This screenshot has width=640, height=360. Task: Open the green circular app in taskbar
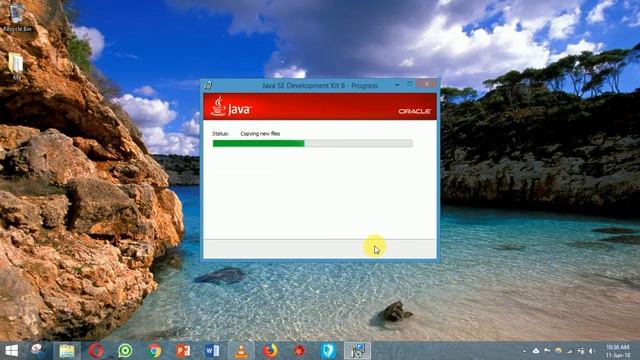(125, 351)
